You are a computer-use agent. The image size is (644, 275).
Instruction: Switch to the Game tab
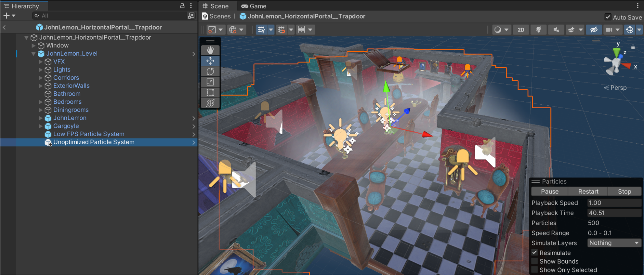click(x=254, y=6)
